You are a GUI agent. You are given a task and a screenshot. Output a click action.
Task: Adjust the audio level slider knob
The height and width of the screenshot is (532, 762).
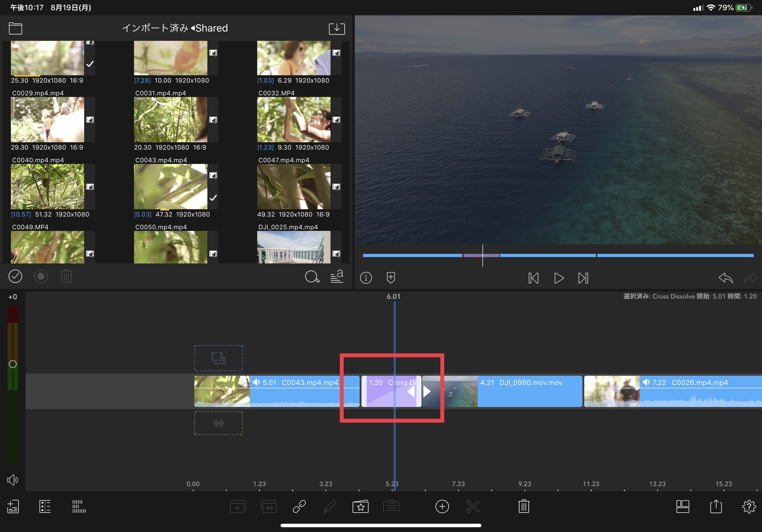point(13,364)
